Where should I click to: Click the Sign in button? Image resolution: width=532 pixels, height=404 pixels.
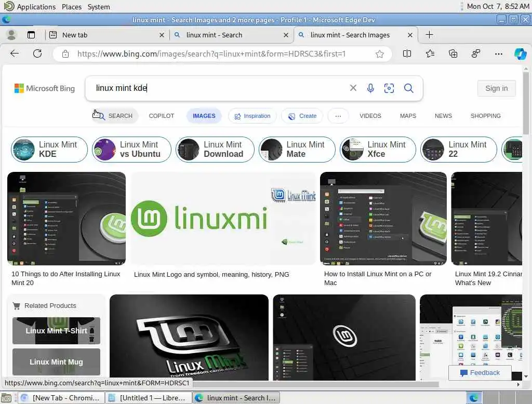tap(496, 88)
